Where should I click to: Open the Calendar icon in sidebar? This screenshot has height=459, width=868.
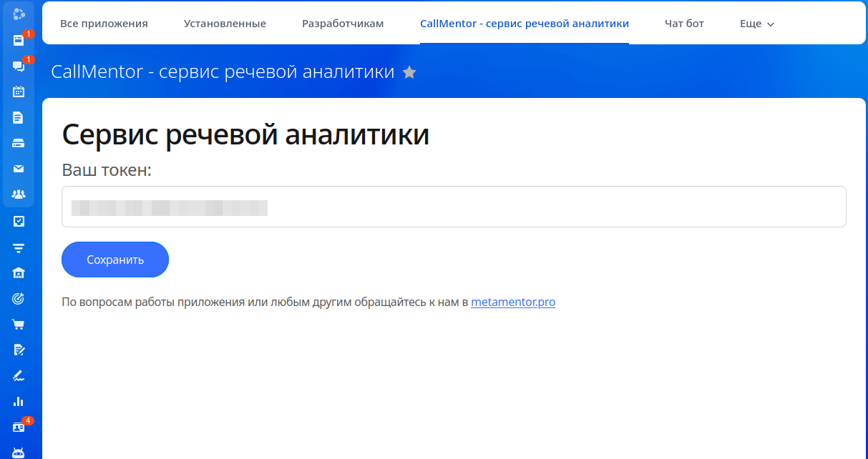tap(19, 92)
